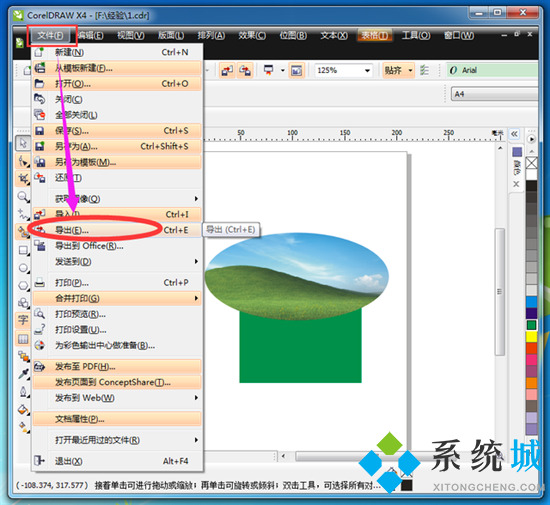Choose Publish to PDF (发布至 PDF)

(x=116, y=367)
